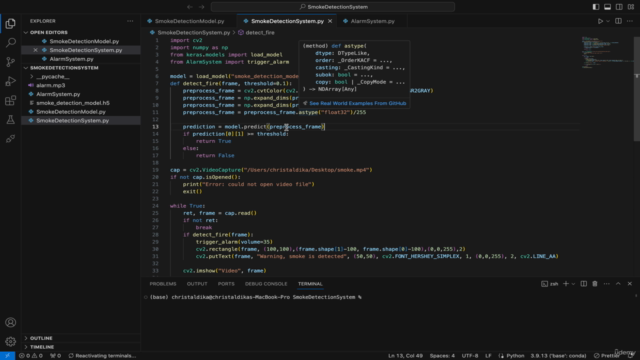This screenshot has width=640, height=360.
Task: Open the Problems panel tab
Action: coord(163,284)
